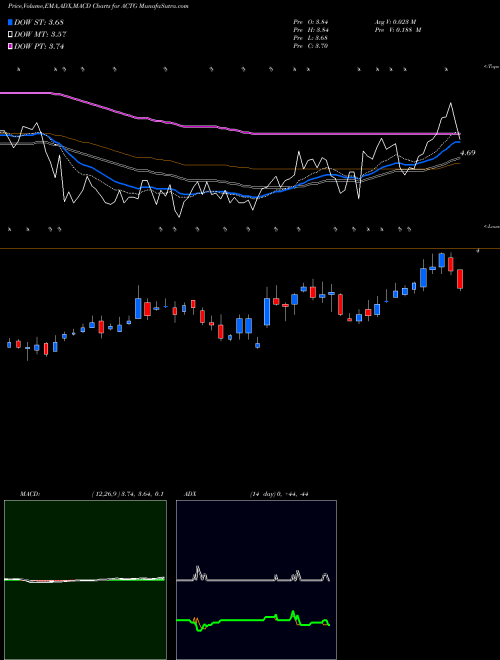Click the '<Tops' marker label
500x660 pixels.
491,67
